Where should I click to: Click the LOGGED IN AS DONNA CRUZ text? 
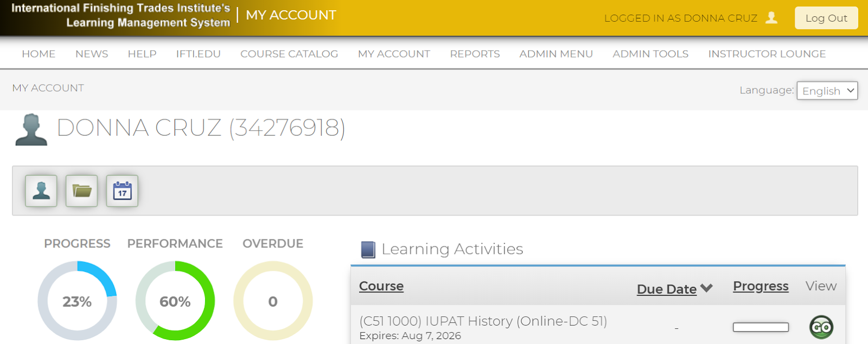681,18
